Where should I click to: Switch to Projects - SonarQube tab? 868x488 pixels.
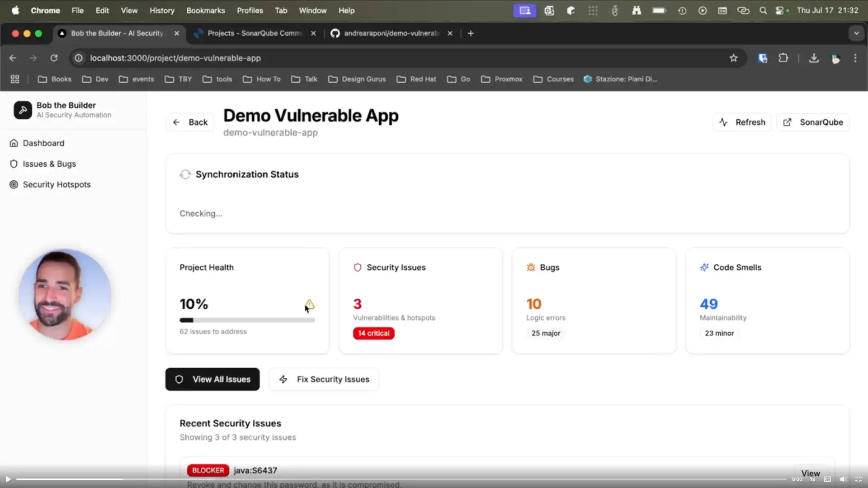pos(254,33)
